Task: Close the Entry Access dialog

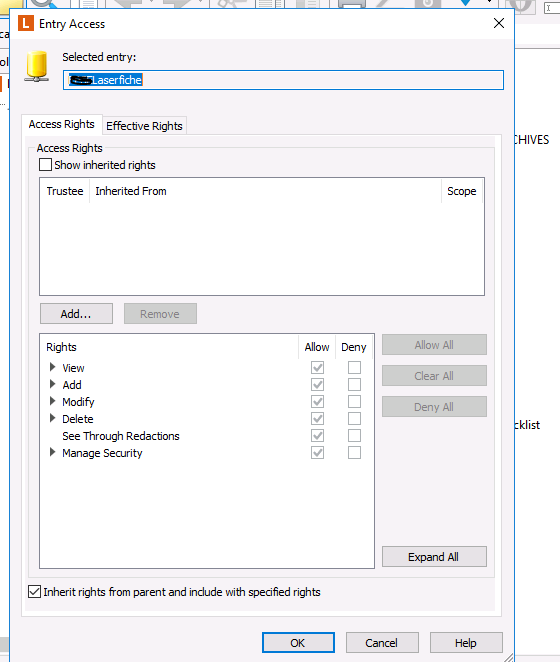Action: point(499,23)
